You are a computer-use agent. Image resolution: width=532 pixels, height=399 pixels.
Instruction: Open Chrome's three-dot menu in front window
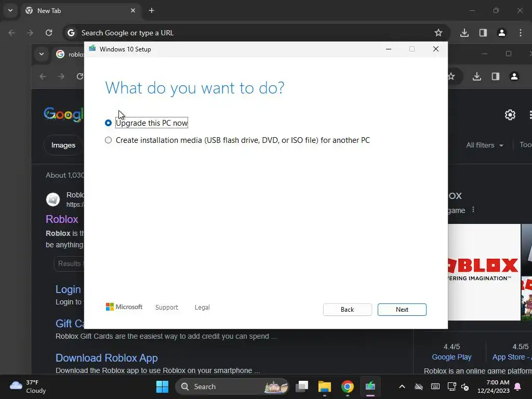click(x=521, y=33)
